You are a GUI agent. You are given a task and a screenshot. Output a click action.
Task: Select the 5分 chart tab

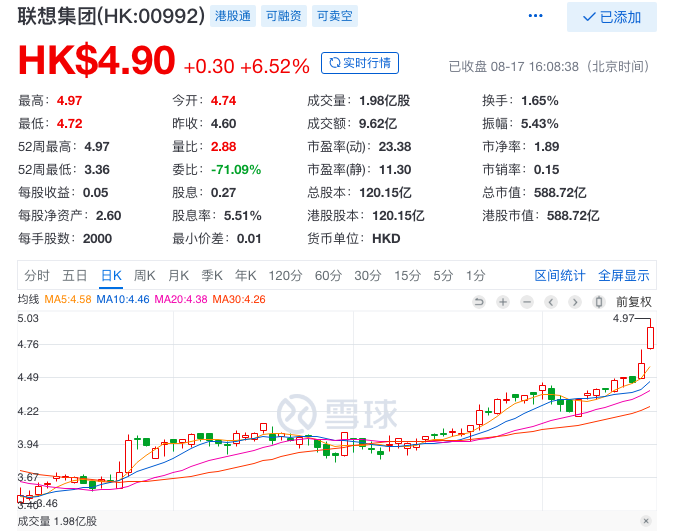point(443,276)
